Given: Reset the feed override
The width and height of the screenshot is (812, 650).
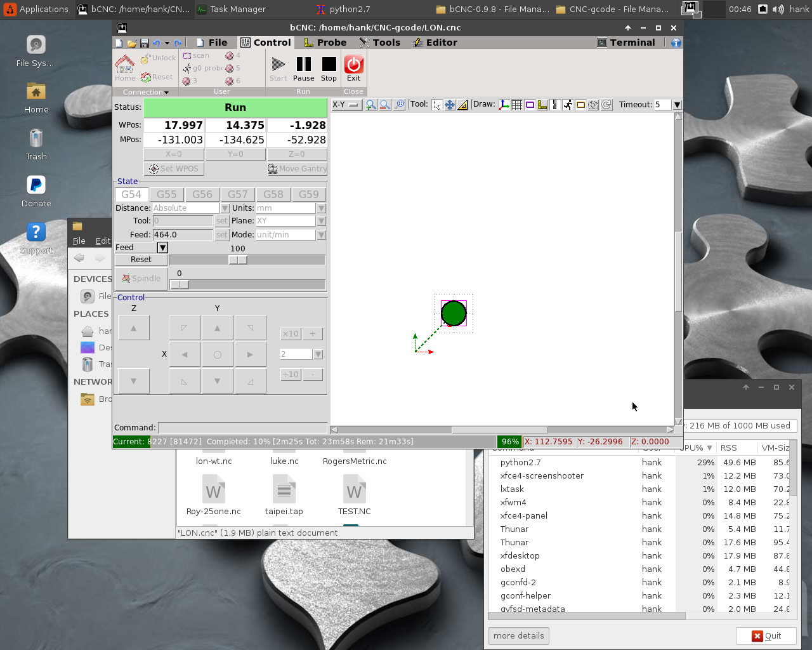Looking at the screenshot, I should pyautogui.click(x=141, y=260).
